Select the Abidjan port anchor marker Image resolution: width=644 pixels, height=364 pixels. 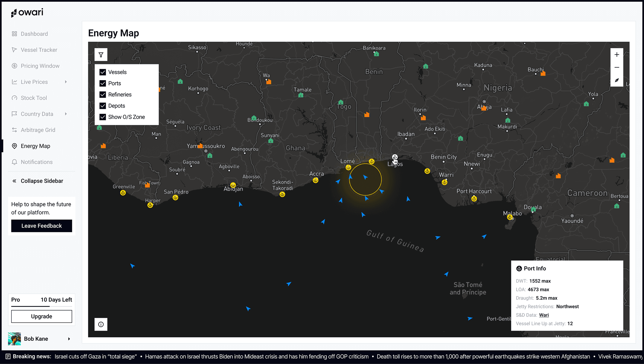(233, 186)
